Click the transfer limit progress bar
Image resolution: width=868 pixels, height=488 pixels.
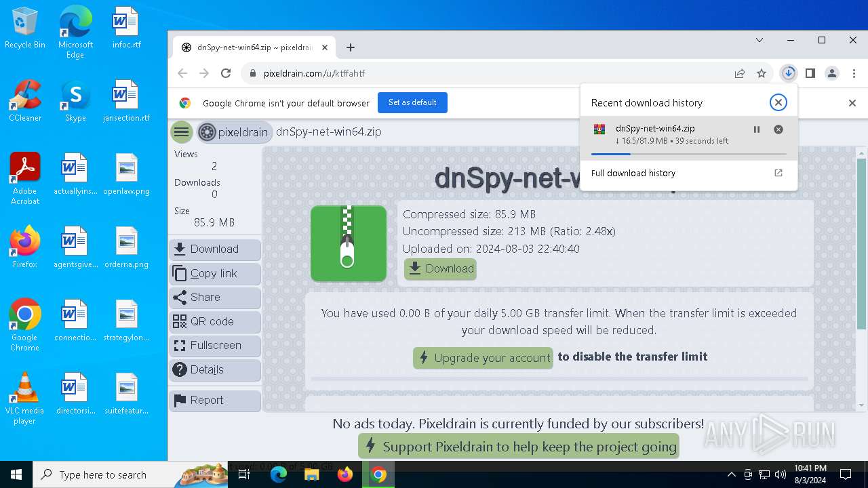pos(559,379)
